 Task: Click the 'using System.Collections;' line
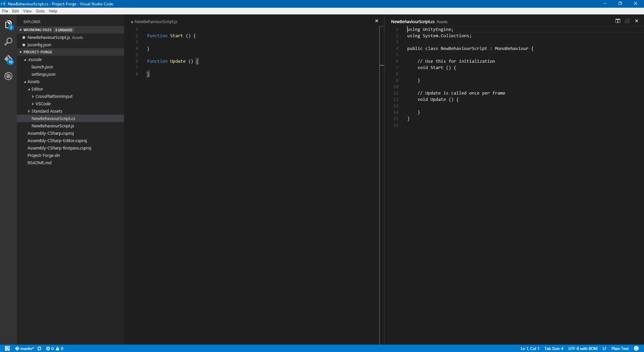(x=439, y=36)
